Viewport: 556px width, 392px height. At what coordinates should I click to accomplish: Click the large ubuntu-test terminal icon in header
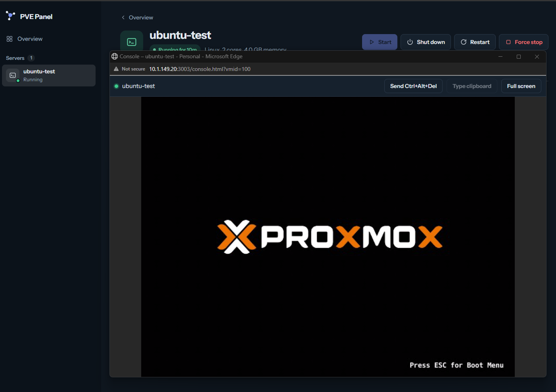(132, 42)
